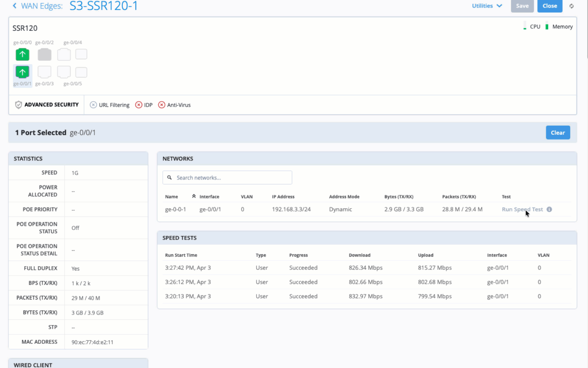The width and height of the screenshot is (588, 368).
Task: Click the URL Filtering status icon
Action: (x=93, y=105)
